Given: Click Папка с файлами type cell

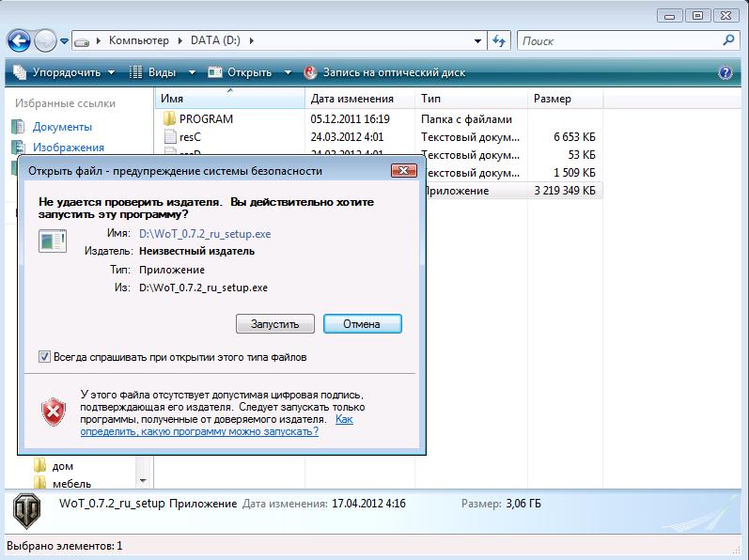Looking at the screenshot, I should tap(466, 119).
